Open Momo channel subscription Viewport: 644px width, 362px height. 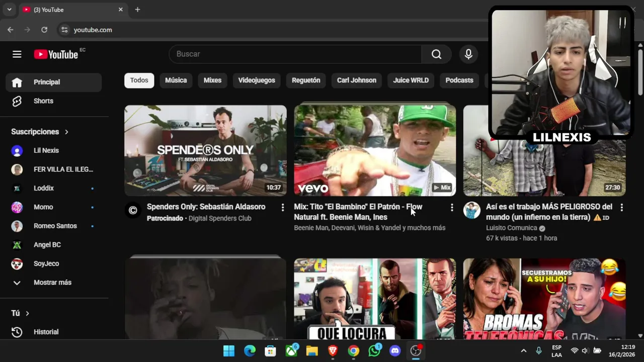(53, 207)
